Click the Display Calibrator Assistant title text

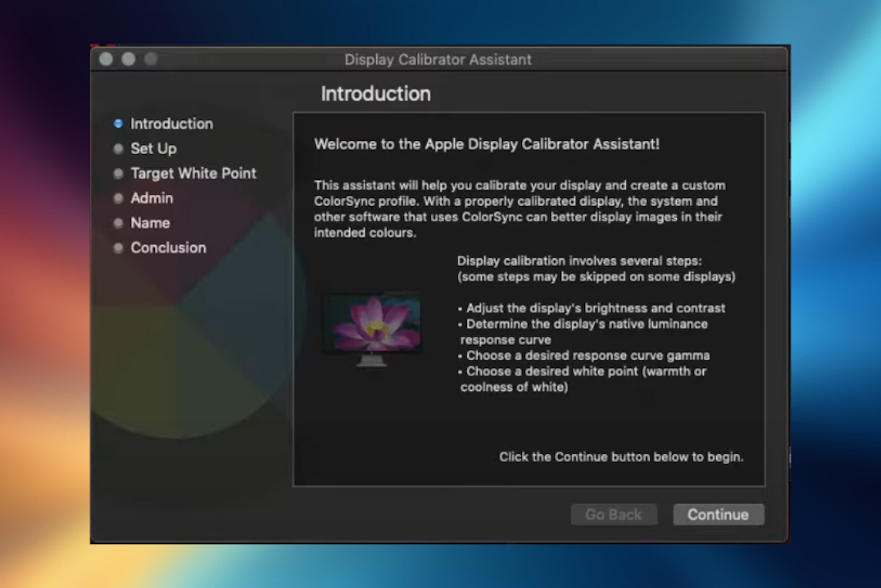[438, 59]
